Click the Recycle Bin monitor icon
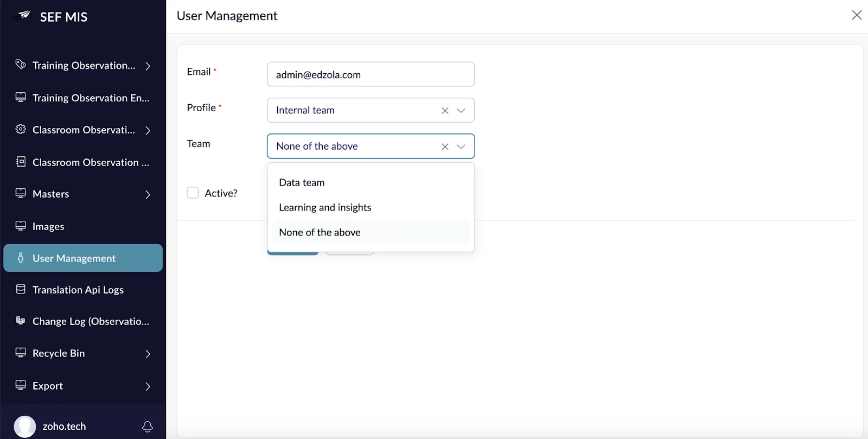This screenshot has height=439, width=868. coord(21,353)
